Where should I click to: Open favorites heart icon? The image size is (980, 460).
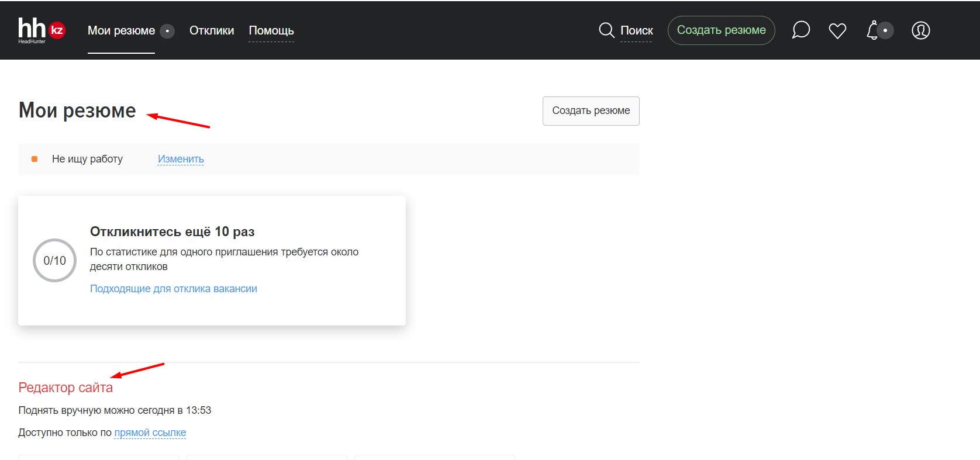click(x=837, y=30)
